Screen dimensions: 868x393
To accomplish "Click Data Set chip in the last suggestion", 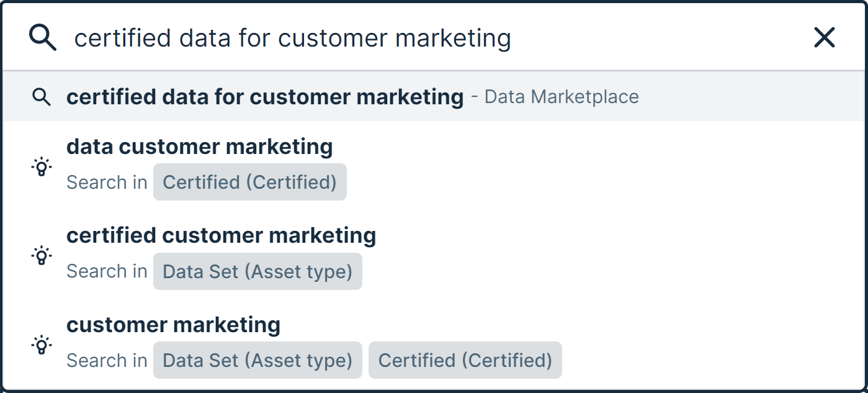I will (x=257, y=360).
